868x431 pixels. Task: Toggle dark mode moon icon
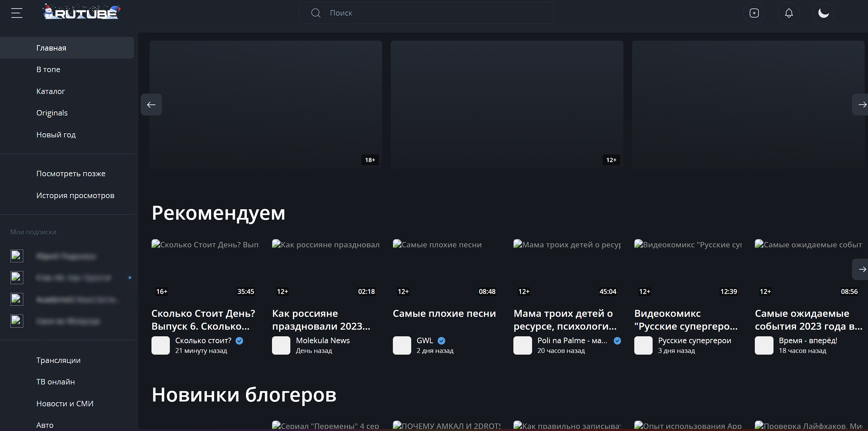click(x=823, y=13)
